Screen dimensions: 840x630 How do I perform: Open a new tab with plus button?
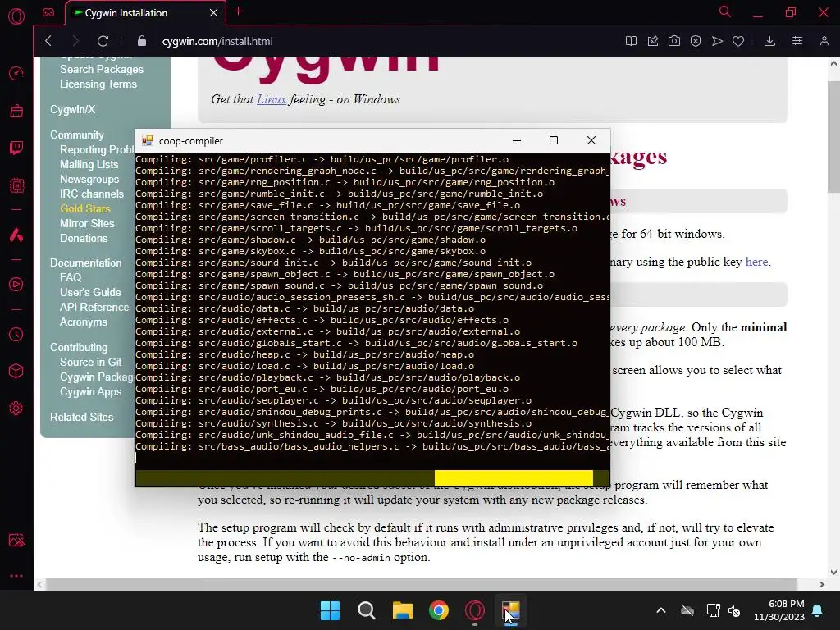pos(239,11)
